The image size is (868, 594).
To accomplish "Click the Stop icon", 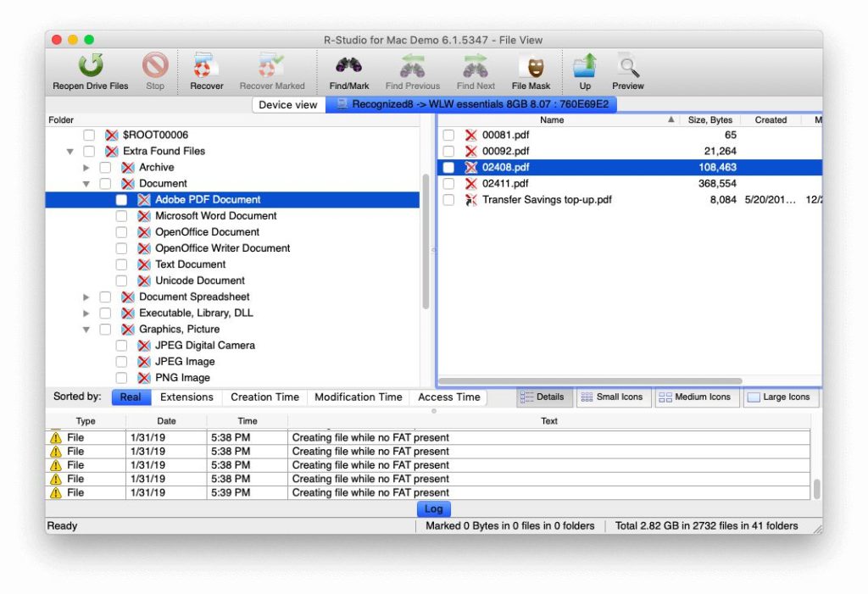I will tap(154, 68).
